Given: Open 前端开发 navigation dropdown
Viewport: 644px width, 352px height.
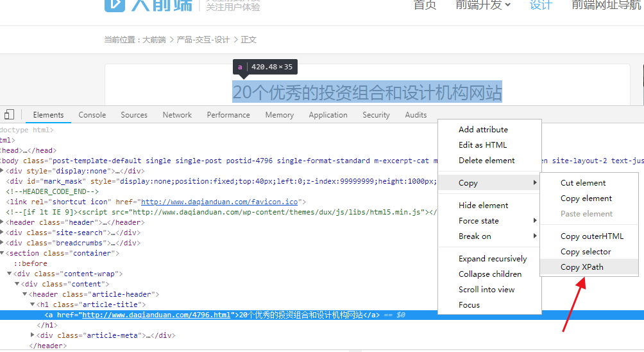Looking at the screenshot, I should click(483, 5).
